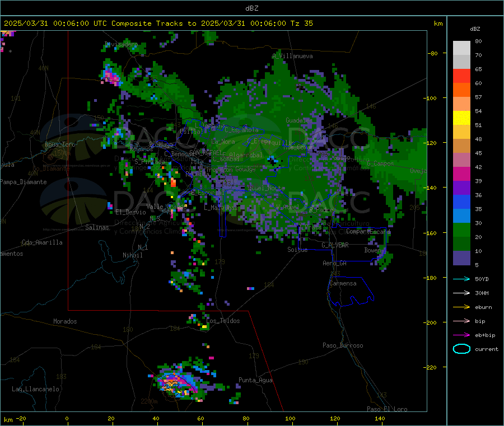Pick the light blue 30-35 dBZ swatch
The image size is (504, 426).
click(x=461, y=216)
